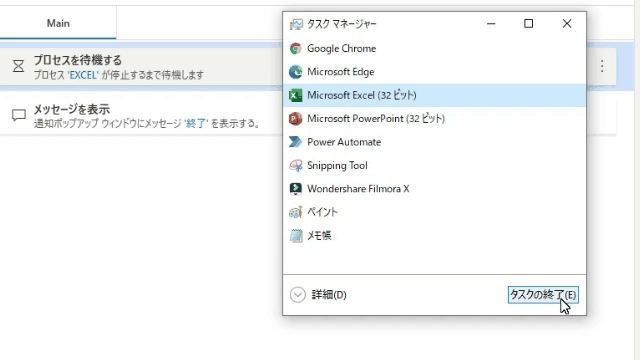The image size is (640, 360).
Task: Click the Google Chrome icon in Task Manager
Action: coord(296,49)
